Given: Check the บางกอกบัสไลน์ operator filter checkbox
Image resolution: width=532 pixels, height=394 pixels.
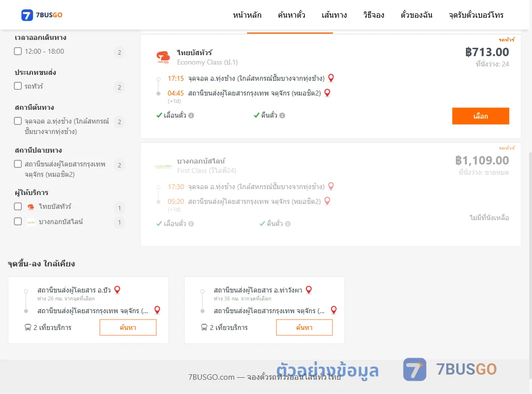Looking at the screenshot, I should point(18,222).
